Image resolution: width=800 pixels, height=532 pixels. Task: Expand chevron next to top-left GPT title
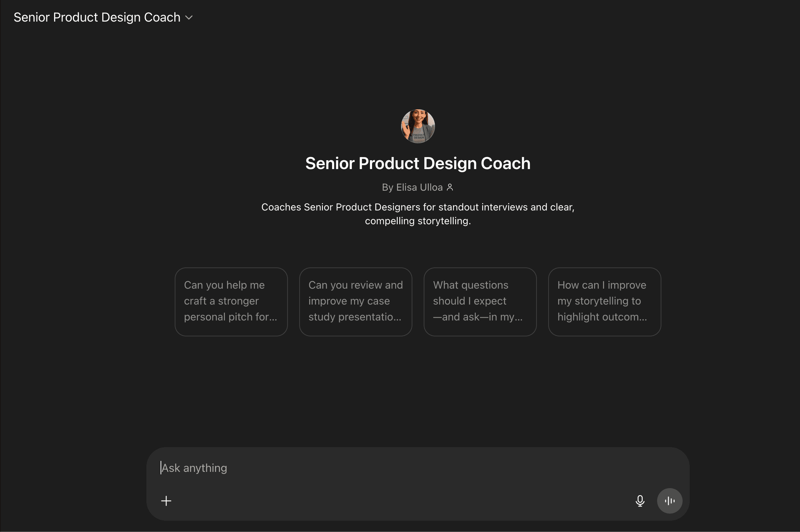(189, 18)
